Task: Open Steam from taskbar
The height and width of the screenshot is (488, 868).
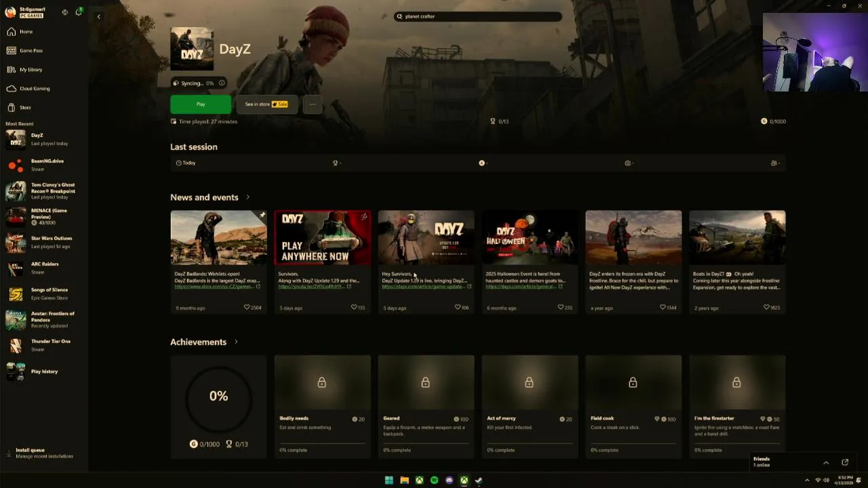Action: click(x=479, y=481)
